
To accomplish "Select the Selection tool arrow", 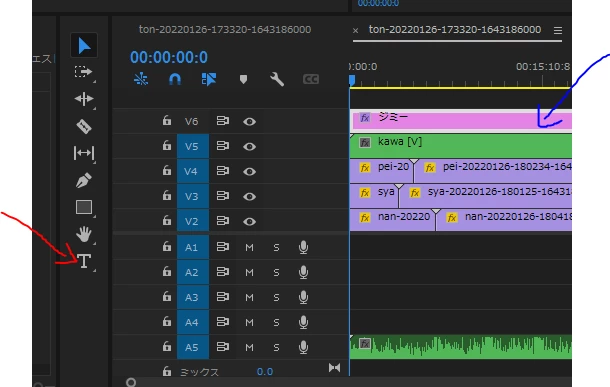I will pyautogui.click(x=84, y=46).
